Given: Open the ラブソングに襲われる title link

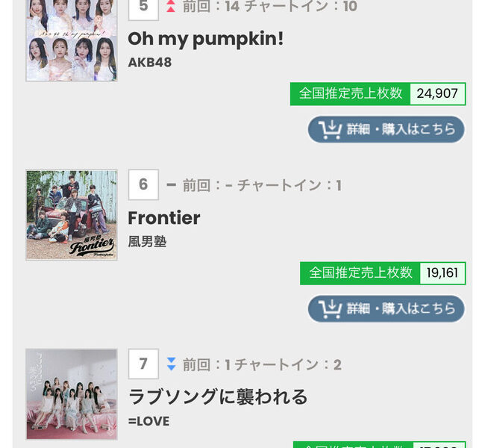Looking at the screenshot, I should tap(218, 396).
